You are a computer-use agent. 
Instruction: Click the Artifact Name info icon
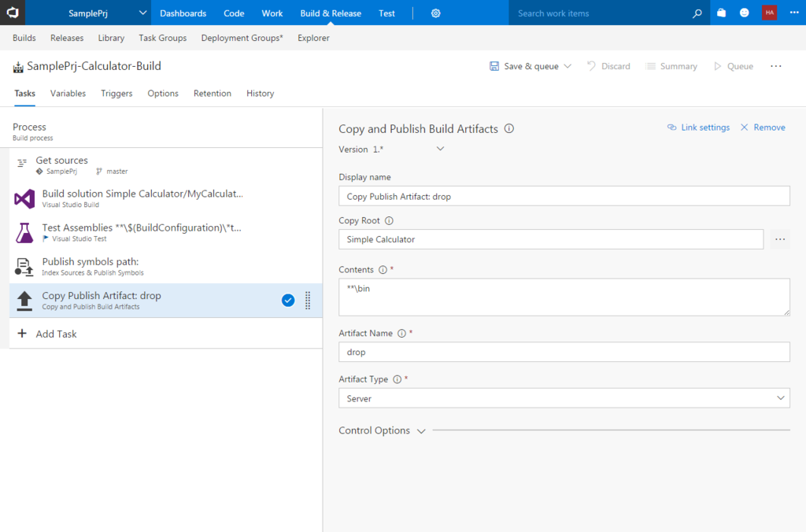pyautogui.click(x=401, y=333)
